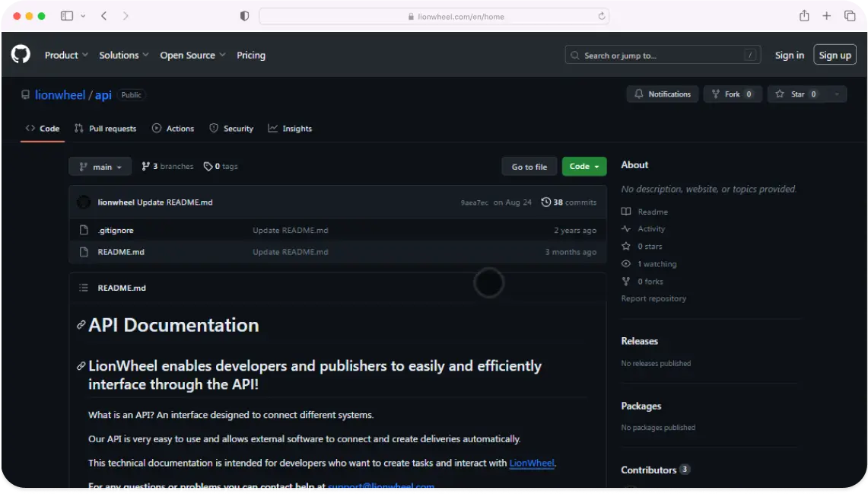Expand the green Code download dropdown

coord(583,166)
